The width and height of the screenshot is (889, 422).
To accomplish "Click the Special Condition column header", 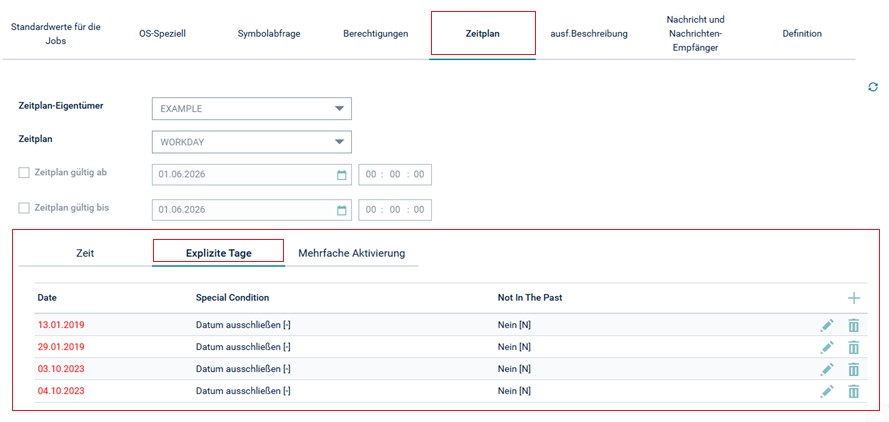I will (232, 298).
